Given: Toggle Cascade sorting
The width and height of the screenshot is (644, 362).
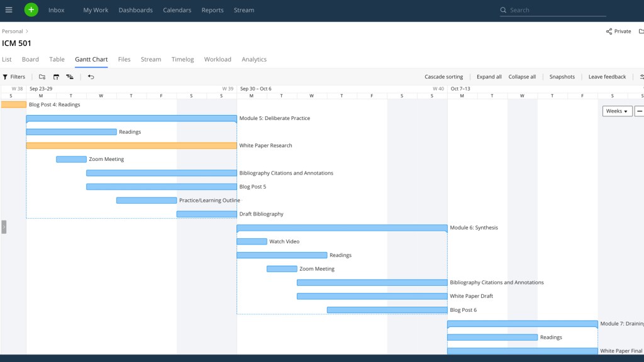Looking at the screenshot, I should [x=443, y=77].
